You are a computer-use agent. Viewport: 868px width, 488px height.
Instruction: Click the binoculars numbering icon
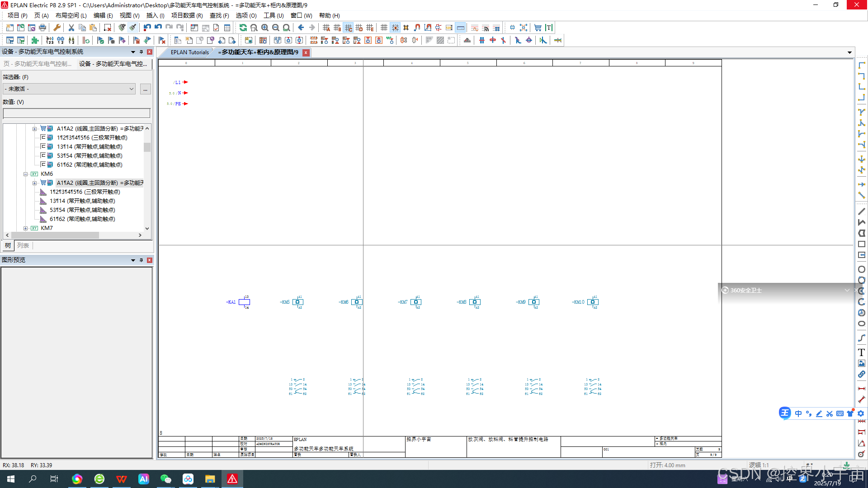(x=61, y=41)
